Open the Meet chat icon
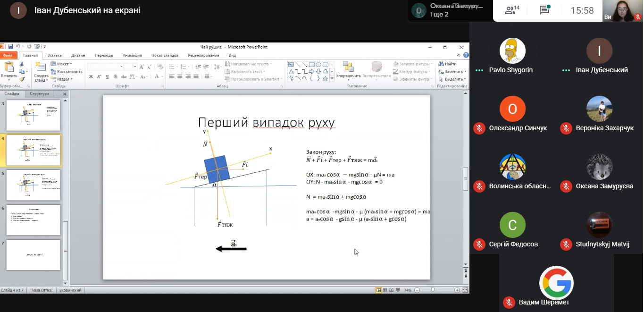Screen dimensions: 644x312 point(544,10)
